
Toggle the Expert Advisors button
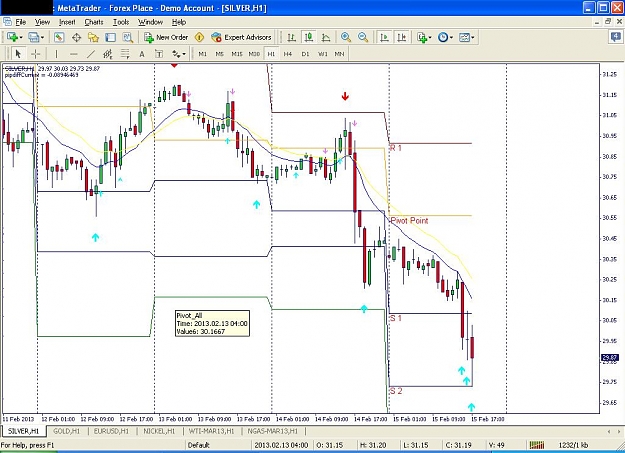241,37
